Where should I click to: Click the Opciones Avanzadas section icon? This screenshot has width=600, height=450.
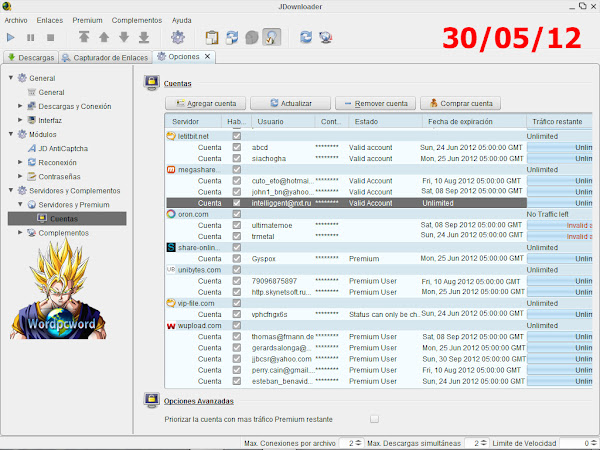(x=152, y=400)
